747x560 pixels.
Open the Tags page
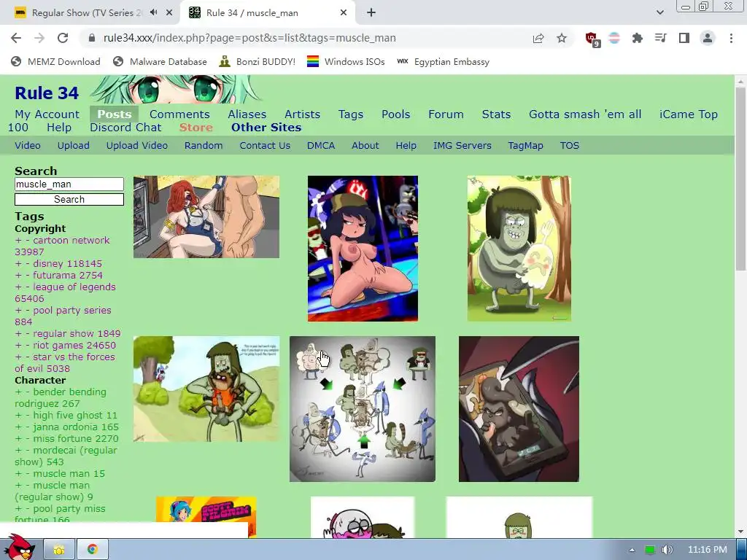click(x=351, y=114)
